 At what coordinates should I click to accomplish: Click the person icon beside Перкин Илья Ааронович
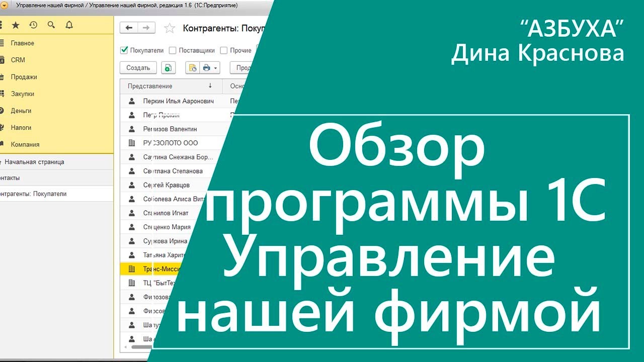click(132, 101)
